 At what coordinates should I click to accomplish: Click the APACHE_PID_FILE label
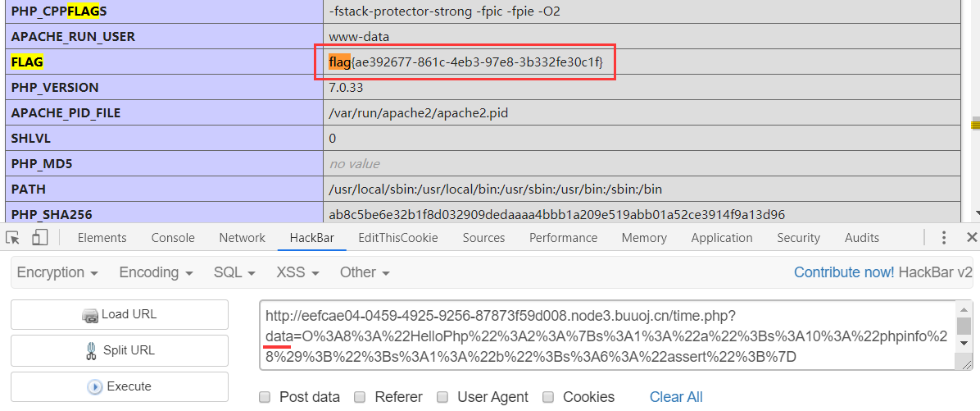[66, 113]
